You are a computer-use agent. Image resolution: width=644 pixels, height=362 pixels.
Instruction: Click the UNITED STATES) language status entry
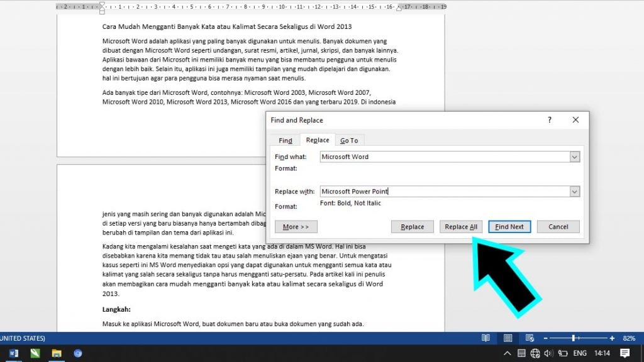click(23, 338)
